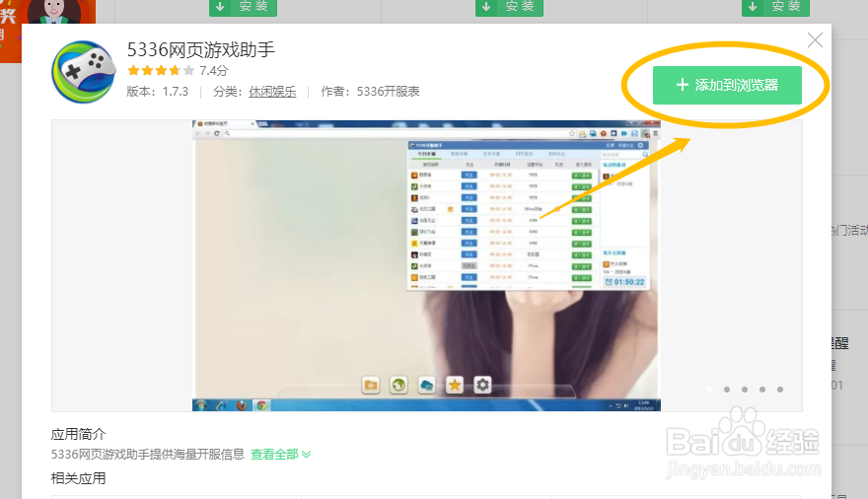Click the 7.4分 rating score
The width and height of the screenshot is (868, 499).
214,70
